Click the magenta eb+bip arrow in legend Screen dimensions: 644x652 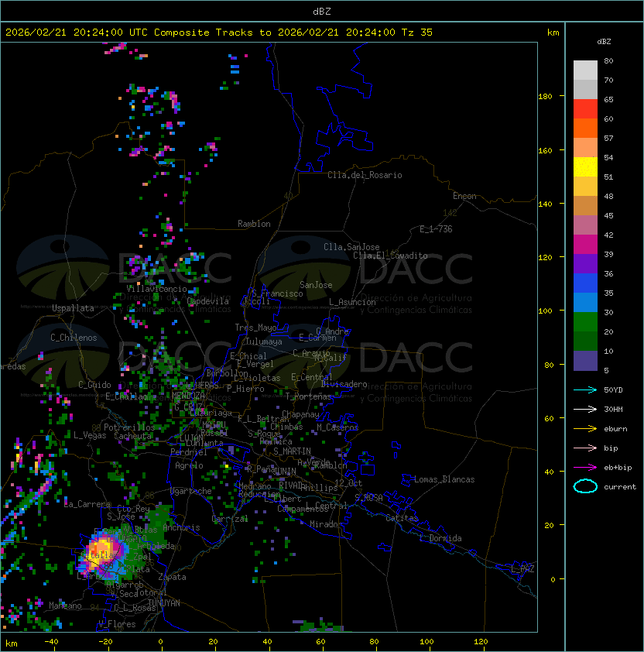tap(585, 468)
